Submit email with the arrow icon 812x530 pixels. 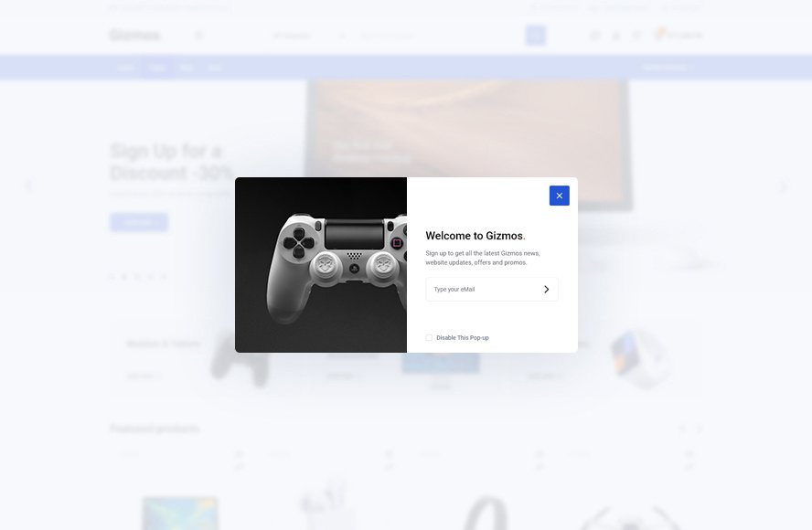pos(546,290)
